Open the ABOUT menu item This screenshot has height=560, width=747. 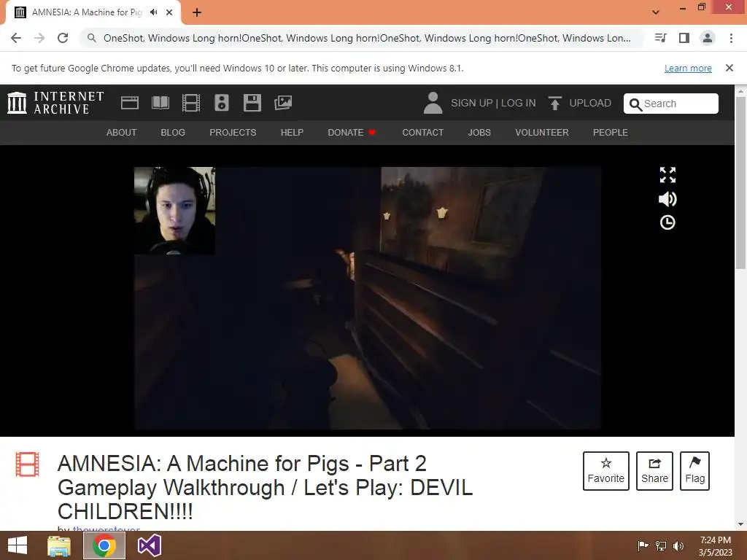point(122,133)
